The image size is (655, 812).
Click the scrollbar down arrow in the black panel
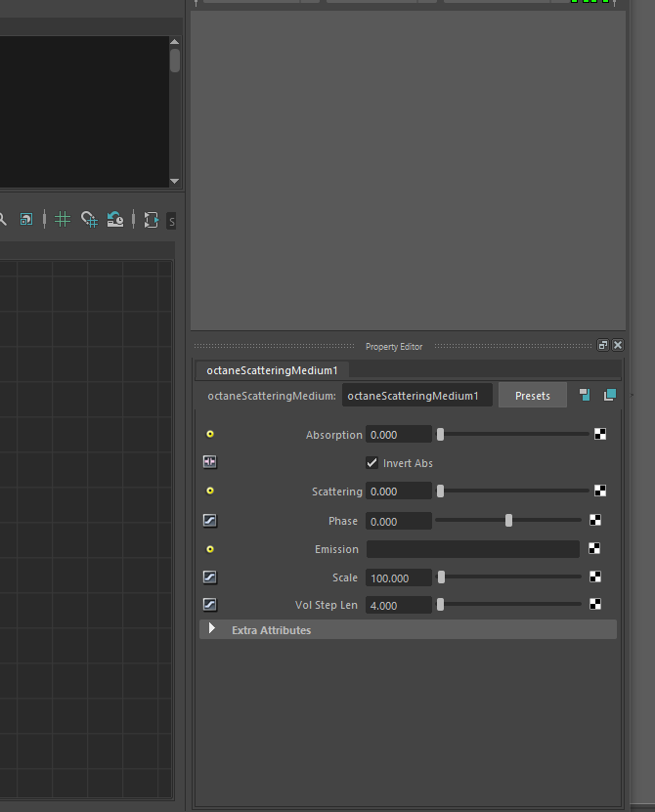[x=175, y=181]
